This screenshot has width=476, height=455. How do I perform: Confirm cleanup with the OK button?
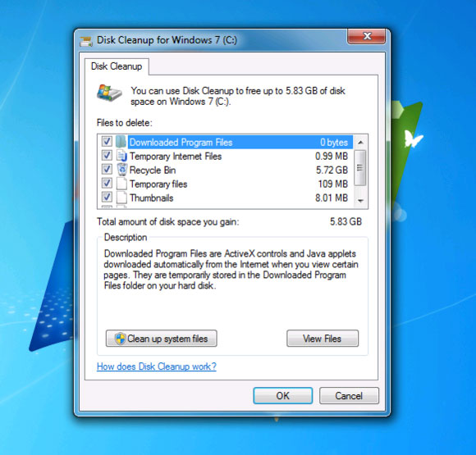click(x=283, y=395)
